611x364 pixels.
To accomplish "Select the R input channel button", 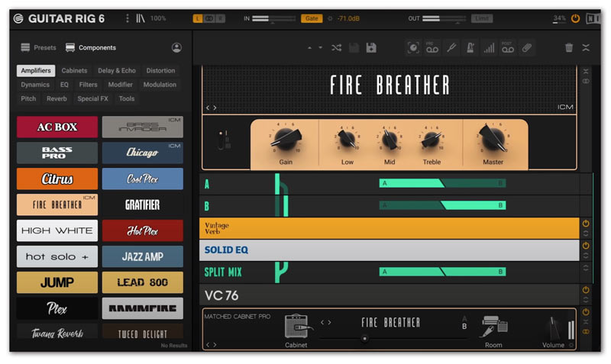I will pyautogui.click(x=221, y=18).
